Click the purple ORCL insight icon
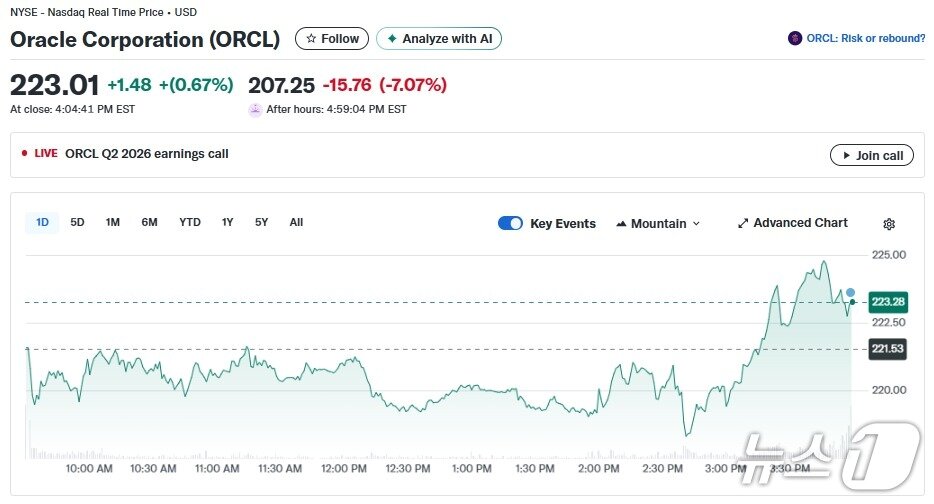Viewport: 934px width, 504px height. tap(795, 39)
